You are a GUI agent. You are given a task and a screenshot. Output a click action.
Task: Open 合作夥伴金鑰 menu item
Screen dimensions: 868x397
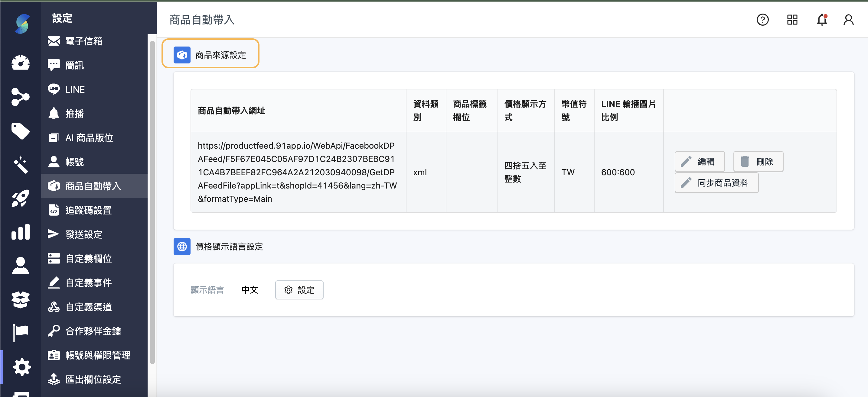93,331
